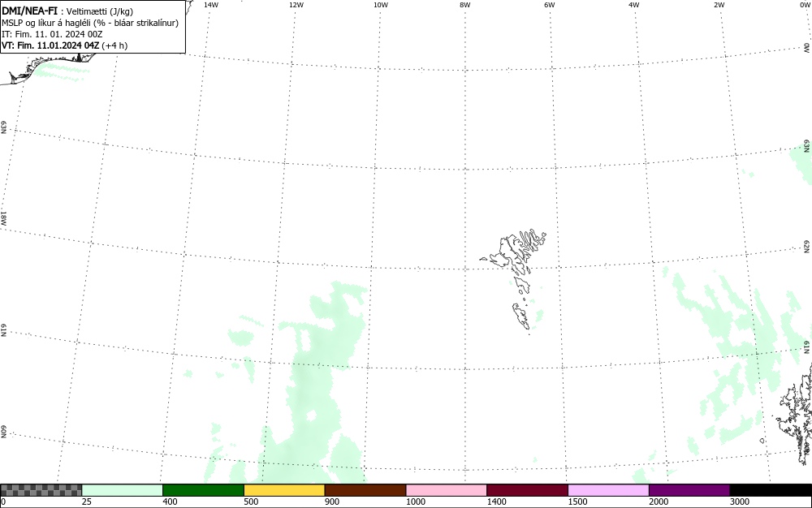
Task: Click the legend value 400
Action: pyautogui.click(x=170, y=502)
